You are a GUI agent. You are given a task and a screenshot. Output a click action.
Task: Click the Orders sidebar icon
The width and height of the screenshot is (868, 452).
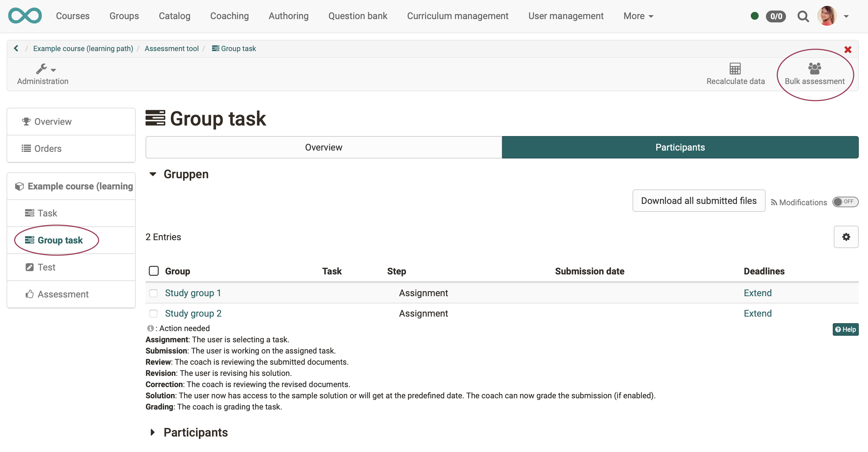[x=26, y=148]
